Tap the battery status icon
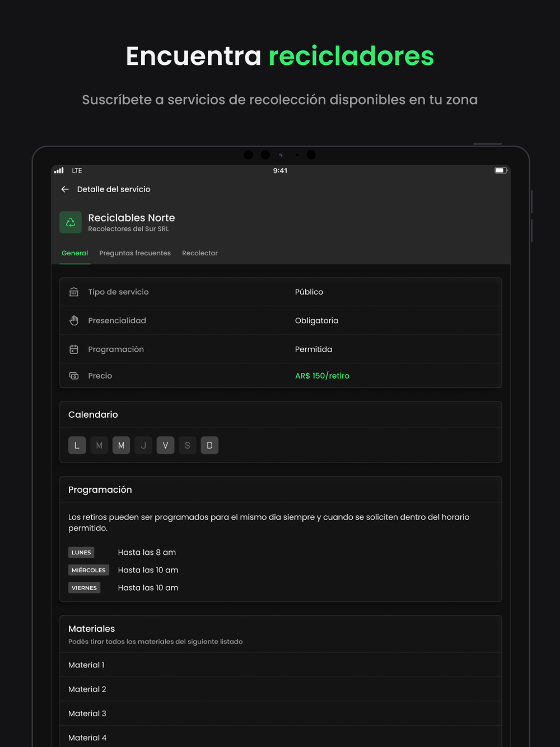 coord(501,170)
